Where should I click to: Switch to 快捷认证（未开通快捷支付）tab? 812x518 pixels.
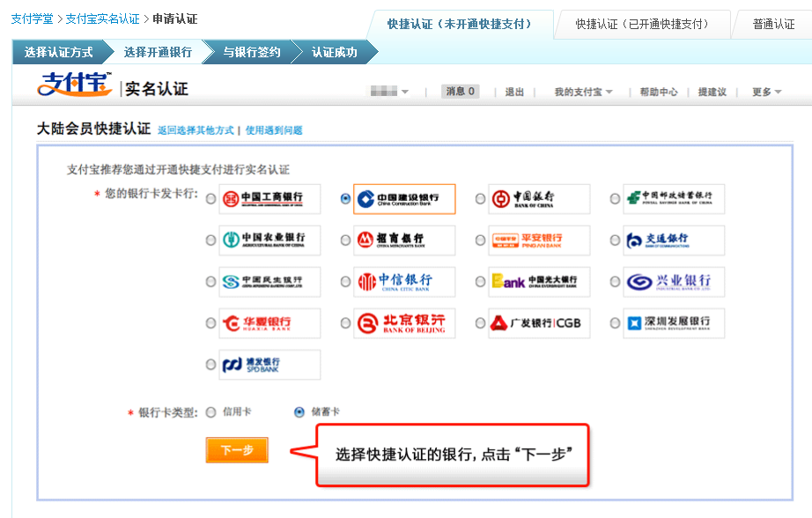coord(460,25)
